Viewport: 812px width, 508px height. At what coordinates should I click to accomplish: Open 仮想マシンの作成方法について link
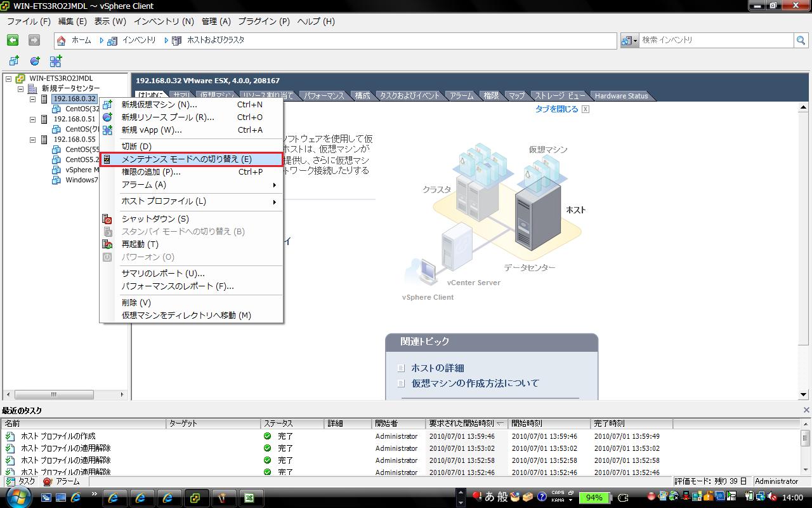pos(475,383)
